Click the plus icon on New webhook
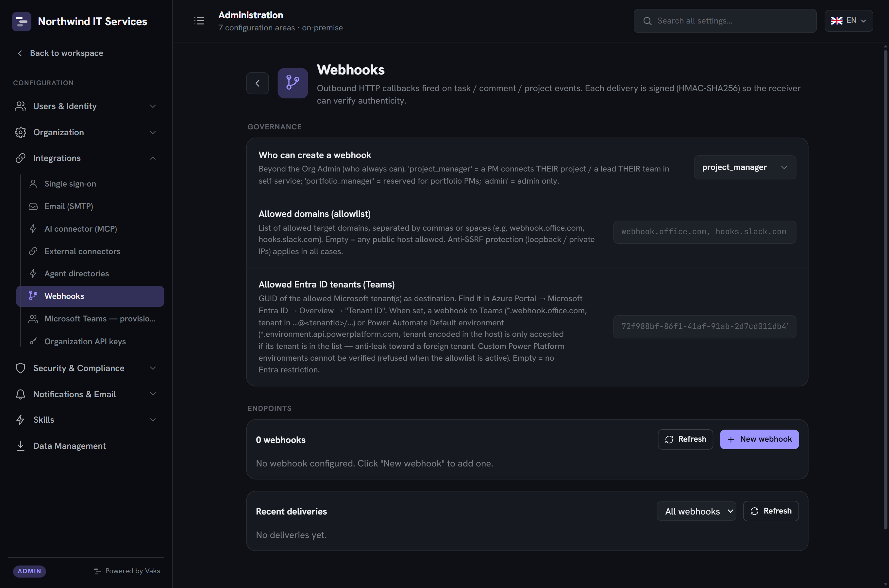Image resolution: width=889 pixels, height=588 pixels. point(731,439)
